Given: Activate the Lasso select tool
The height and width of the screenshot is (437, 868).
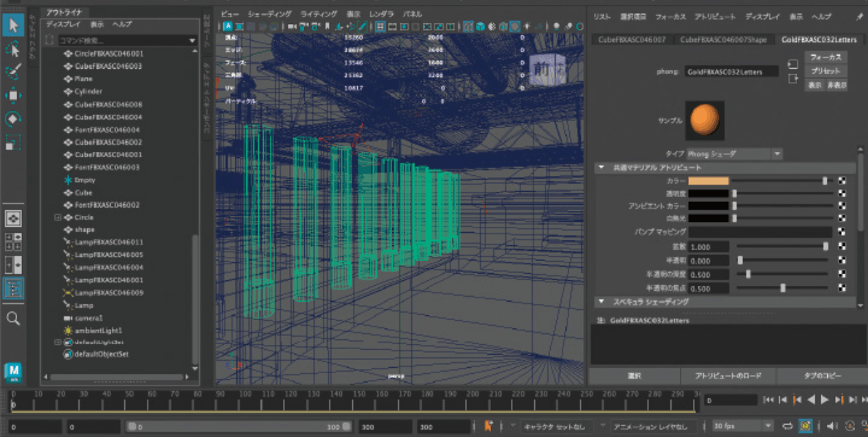Looking at the screenshot, I should [x=14, y=49].
